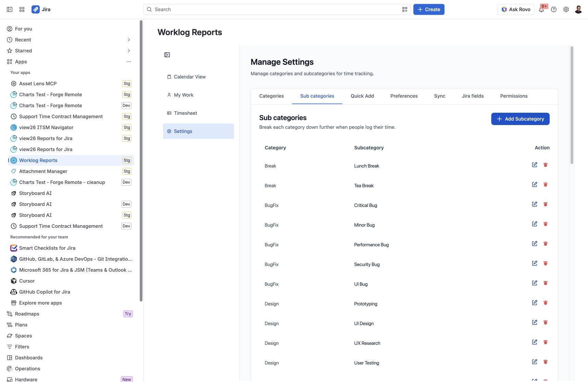Screen dimensions: 588x382
Task: Open the Jira fields tab
Action: point(473,96)
